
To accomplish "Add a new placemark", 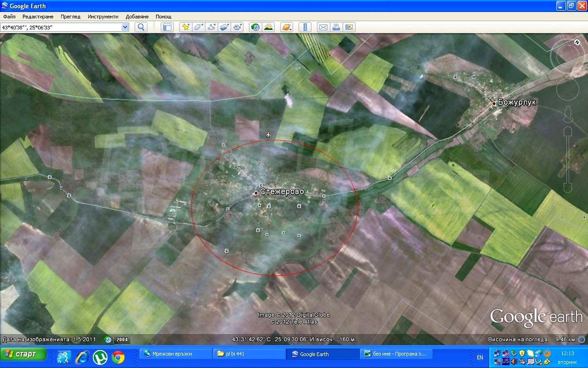I will [185, 27].
